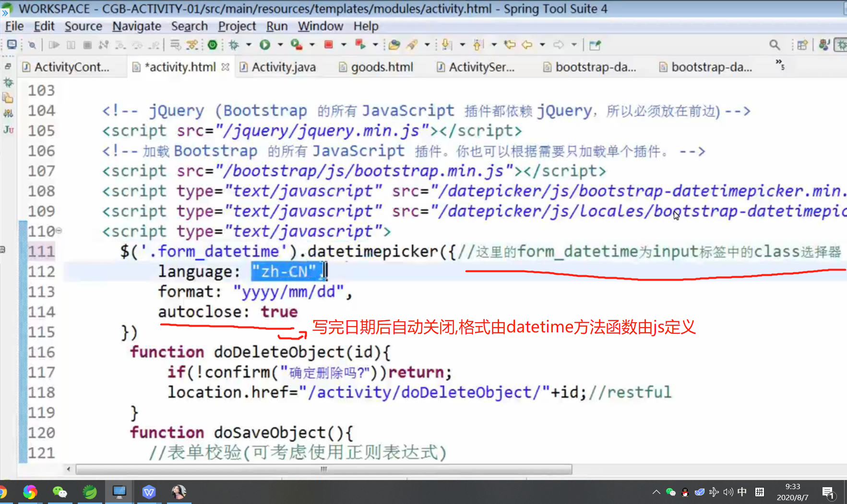Toggle Skip All Breakpoints in the toolbar
847x504 pixels.
click(192, 45)
